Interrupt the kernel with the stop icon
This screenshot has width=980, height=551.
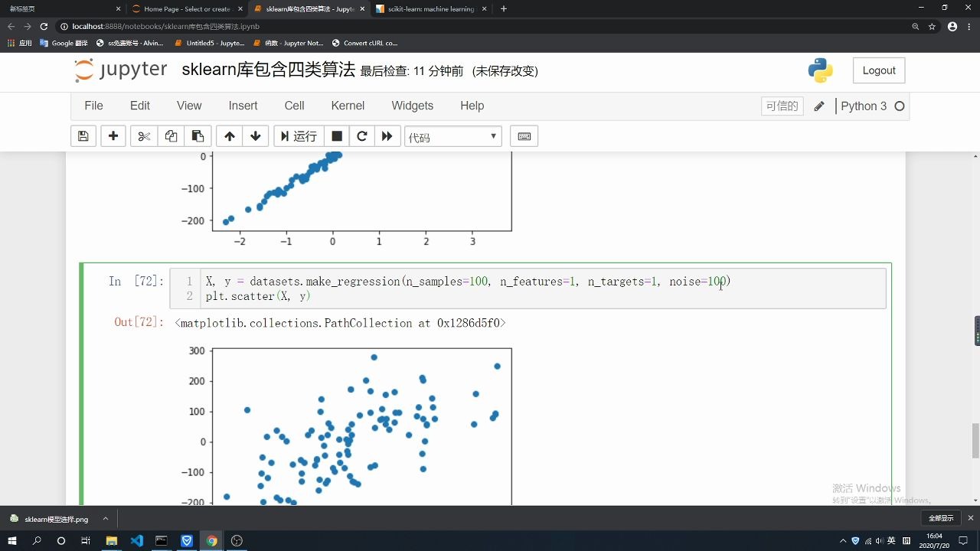click(x=335, y=135)
